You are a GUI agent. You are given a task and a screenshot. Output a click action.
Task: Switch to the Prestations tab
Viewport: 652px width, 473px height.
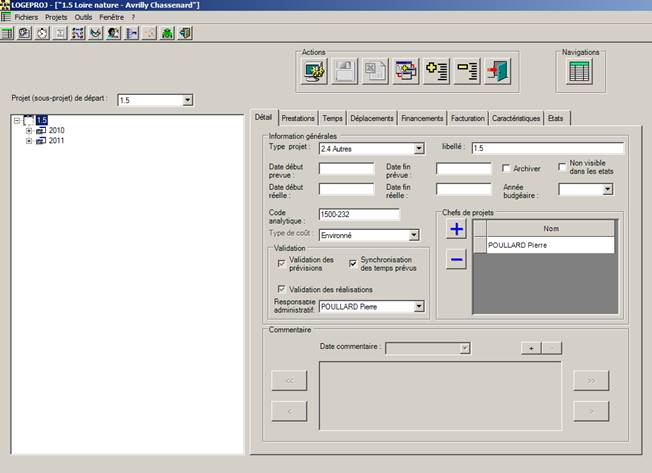tap(298, 118)
